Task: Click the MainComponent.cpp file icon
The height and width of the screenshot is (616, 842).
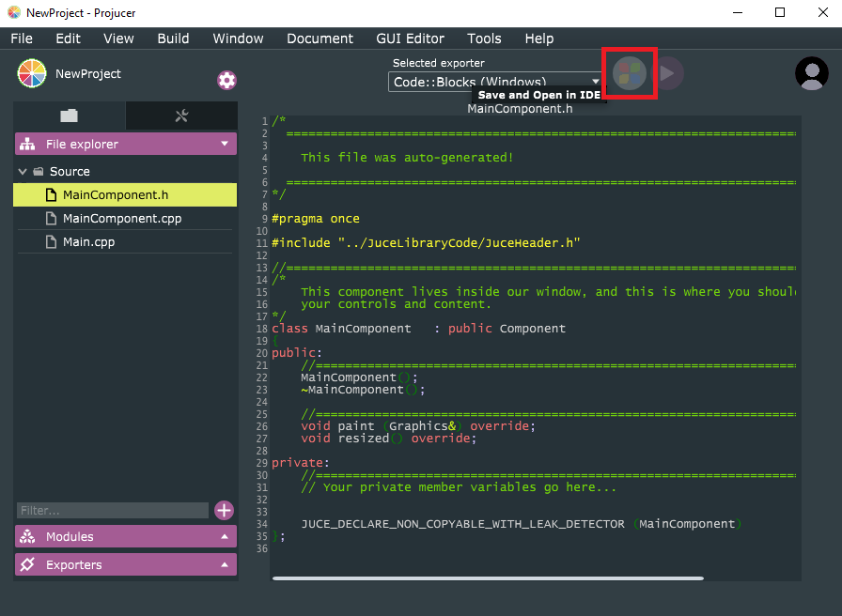Action: [x=51, y=219]
